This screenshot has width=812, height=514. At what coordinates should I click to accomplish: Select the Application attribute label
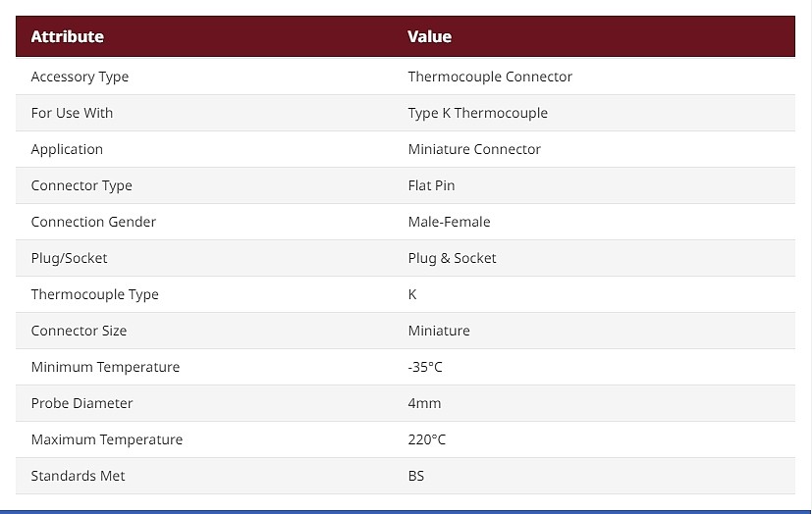coord(67,149)
